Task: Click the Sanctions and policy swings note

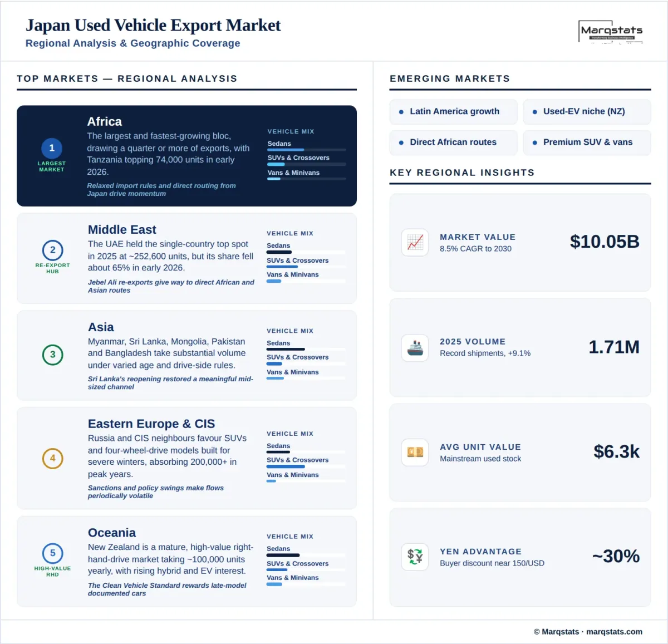Action: [155, 492]
